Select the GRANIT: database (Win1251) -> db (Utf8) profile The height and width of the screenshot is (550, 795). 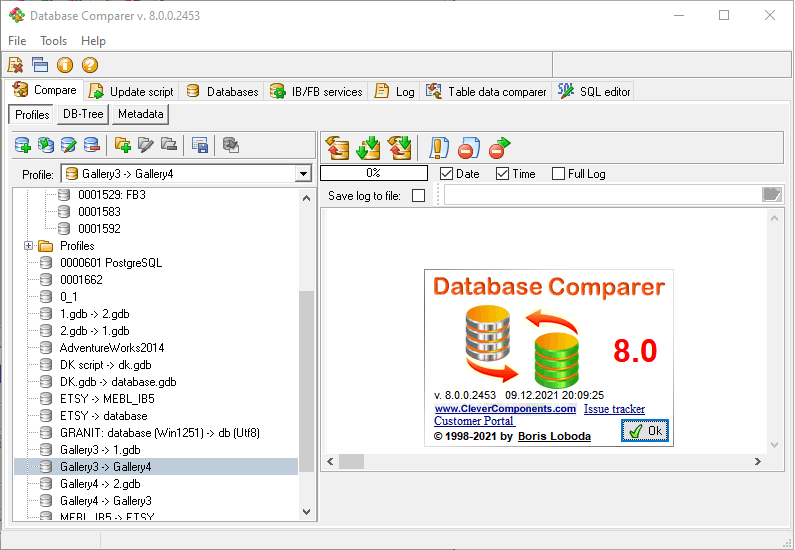(160, 433)
